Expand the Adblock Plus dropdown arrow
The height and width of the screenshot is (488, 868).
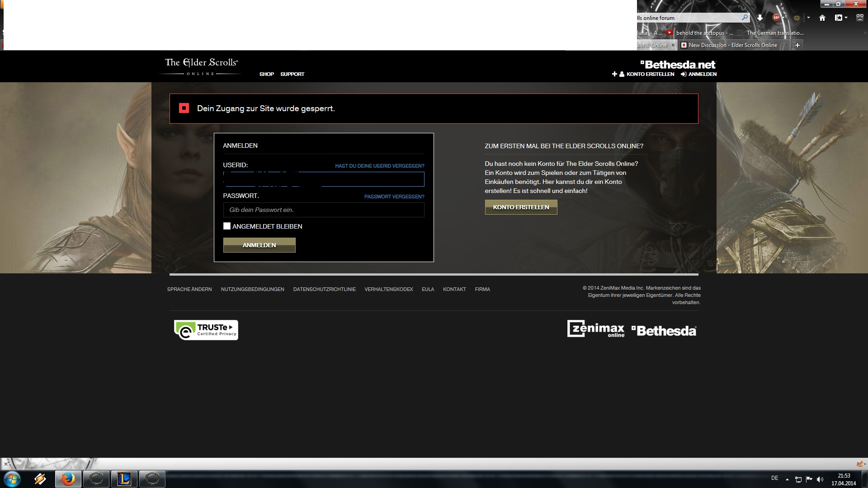(x=783, y=18)
